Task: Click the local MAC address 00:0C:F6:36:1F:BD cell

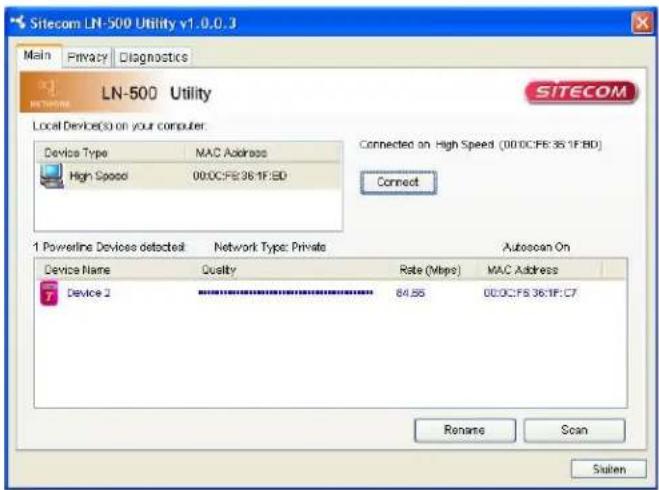Action: pos(240,176)
